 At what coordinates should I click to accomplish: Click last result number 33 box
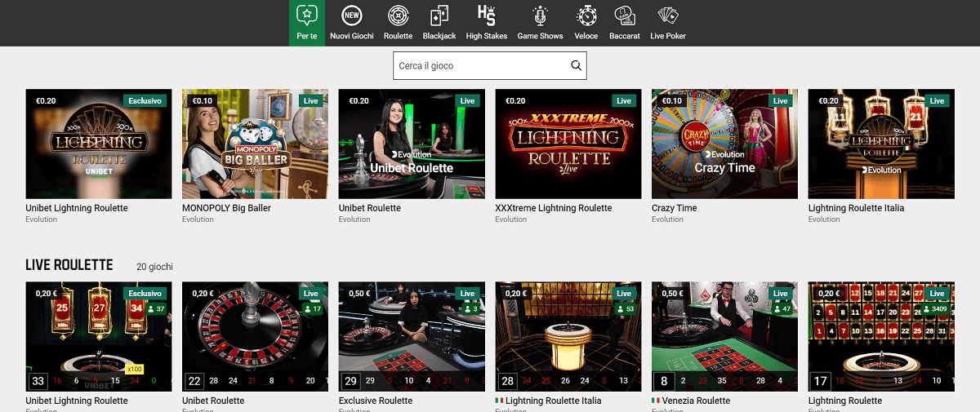tap(38, 381)
